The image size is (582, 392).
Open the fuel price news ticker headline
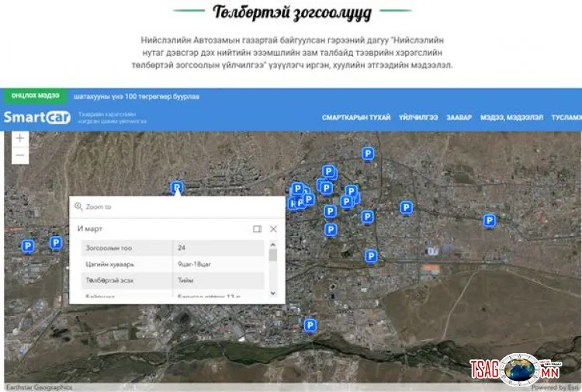(x=137, y=96)
